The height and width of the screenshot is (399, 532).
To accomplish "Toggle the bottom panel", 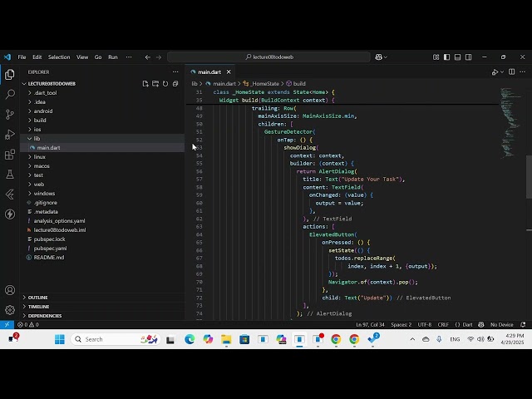I will coord(458,57).
